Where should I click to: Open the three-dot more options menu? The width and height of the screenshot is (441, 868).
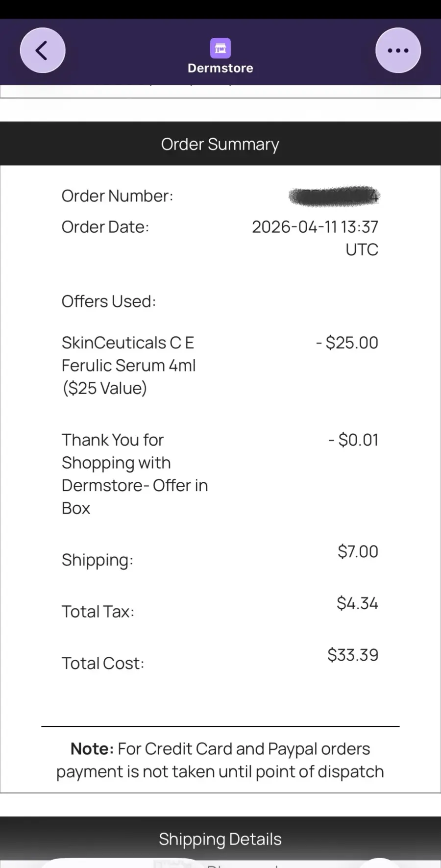(x=398, y=50)
